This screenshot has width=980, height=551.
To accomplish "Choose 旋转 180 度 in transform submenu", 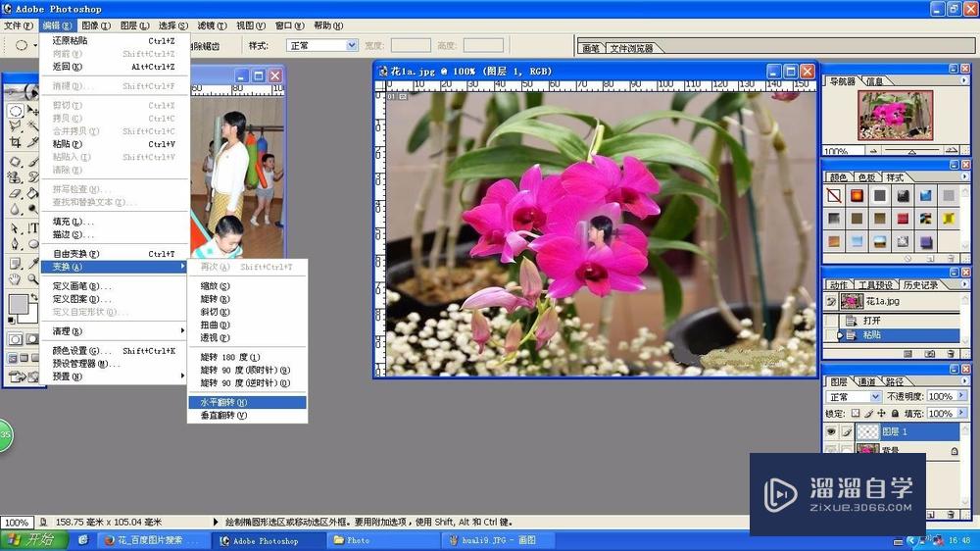I will [x=248, y=357].
